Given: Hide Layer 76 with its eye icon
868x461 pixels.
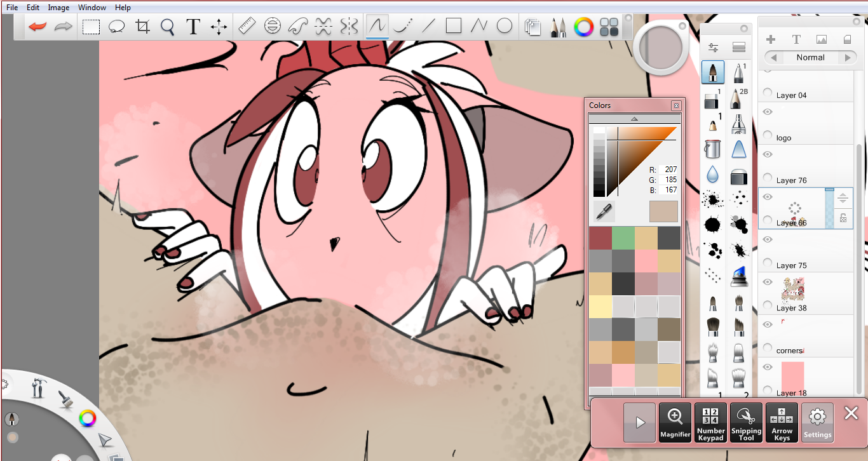Looking at the screenshot, I should click(767, 154).
